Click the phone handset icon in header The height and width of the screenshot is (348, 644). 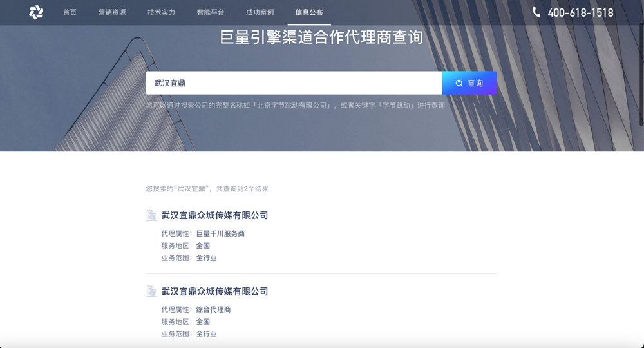click(536, 12)
